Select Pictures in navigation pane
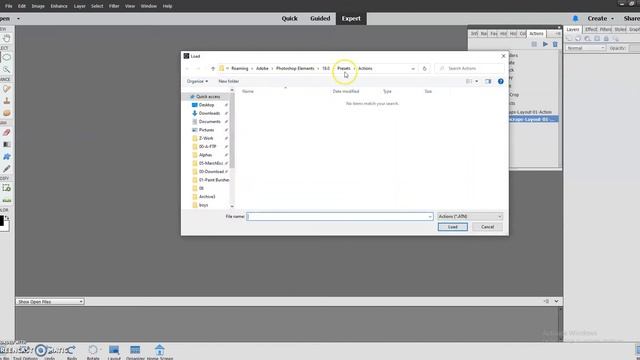Screen dimensions: 640x360 click(207, 130)
